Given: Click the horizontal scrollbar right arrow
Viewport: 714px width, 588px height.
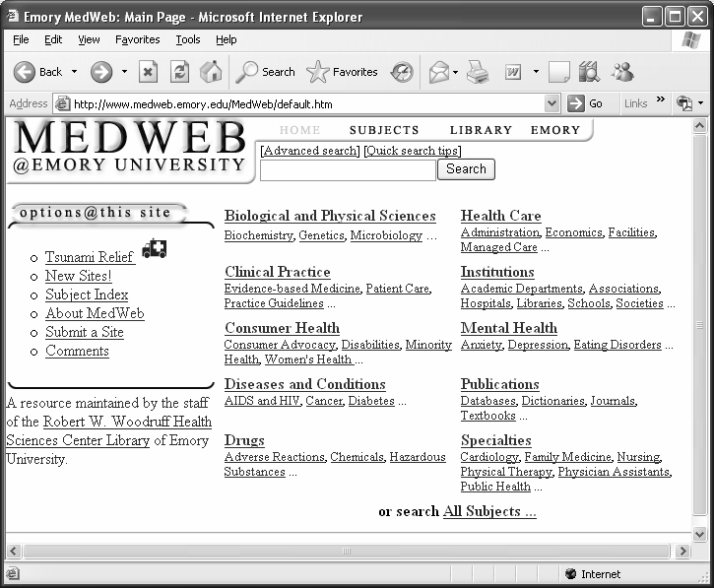Looking at the screenshot, I should point(682,552).
